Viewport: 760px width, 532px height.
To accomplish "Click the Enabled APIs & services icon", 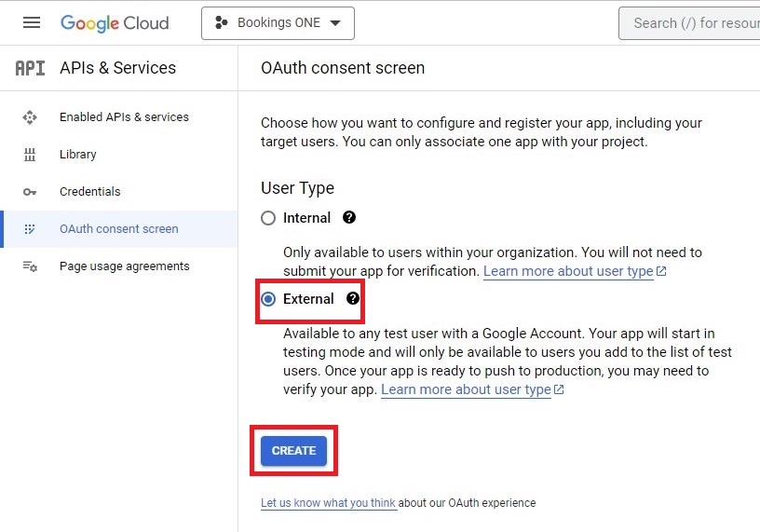I will pyautogui.click(x=30, y=117).
